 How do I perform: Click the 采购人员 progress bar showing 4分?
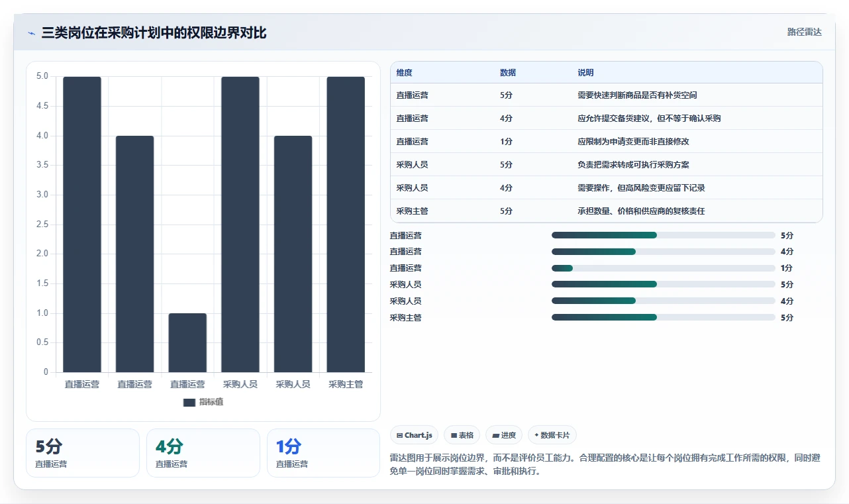pos(663,301)
